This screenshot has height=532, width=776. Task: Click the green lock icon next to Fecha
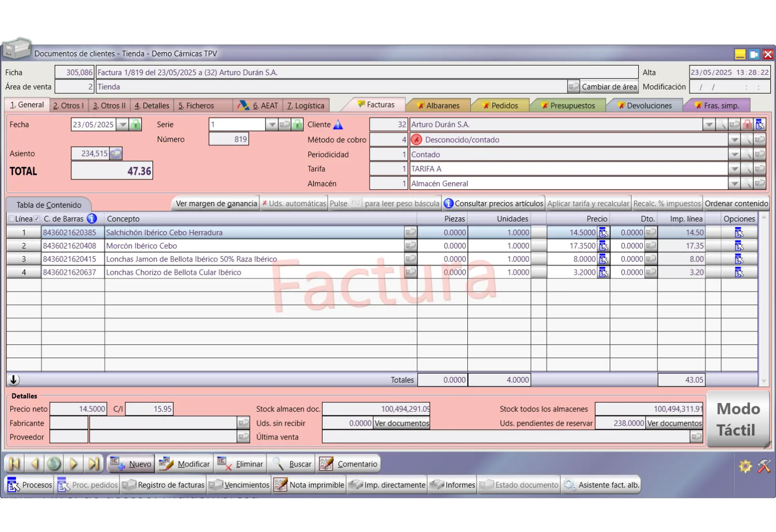click(136, 124)
